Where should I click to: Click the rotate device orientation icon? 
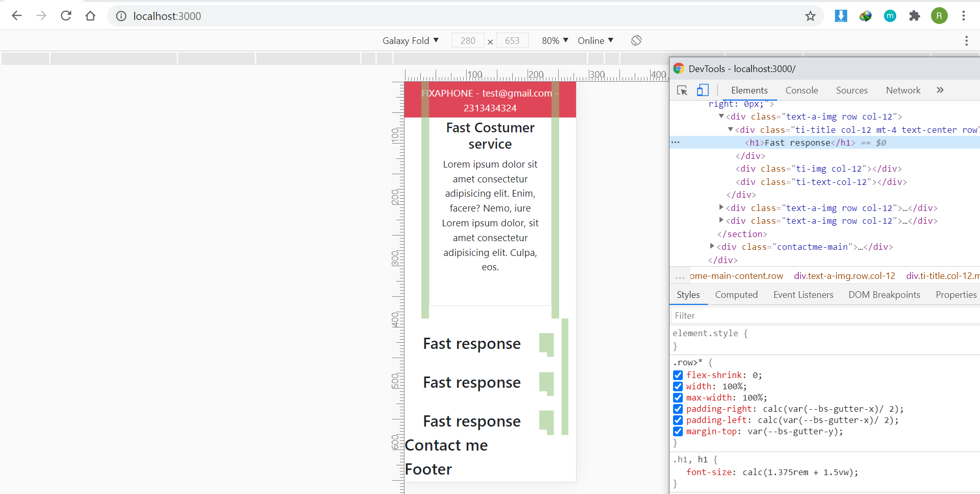(x=636, y=40)
